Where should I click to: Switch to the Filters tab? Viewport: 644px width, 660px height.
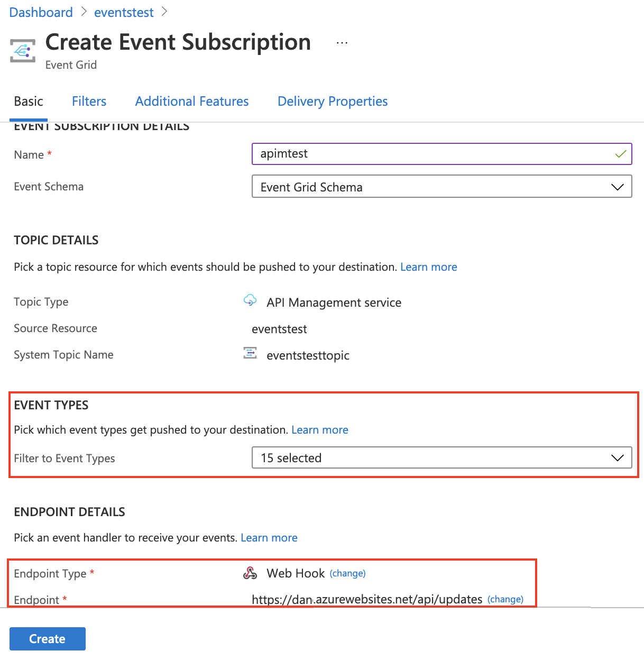coord(89,101)
